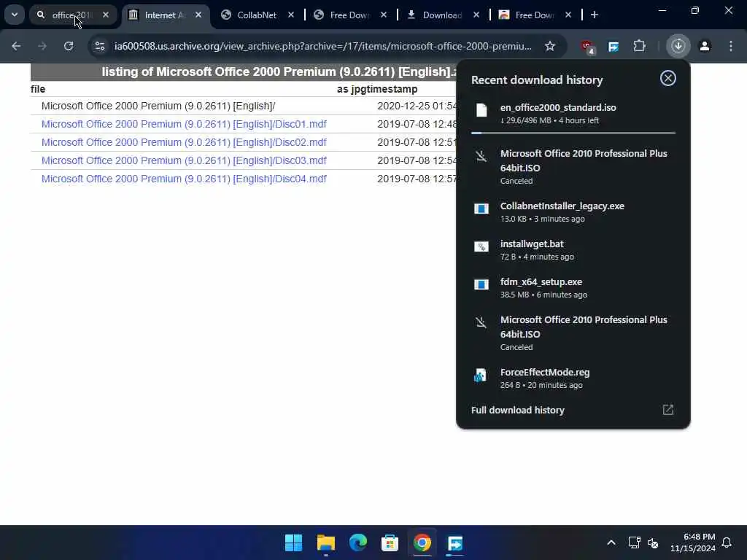Screen dimensions: 747x560
Task: Close the office search tab
Action: [x=106, y=15]
